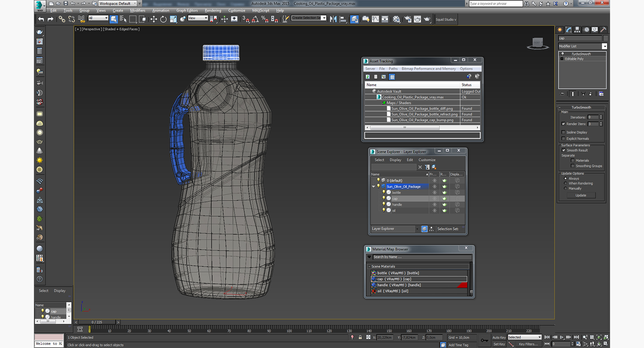This screenshot has width=644, height=348.
Task: Click the Undo arrow in main toolbar
Action: point(41,19)
